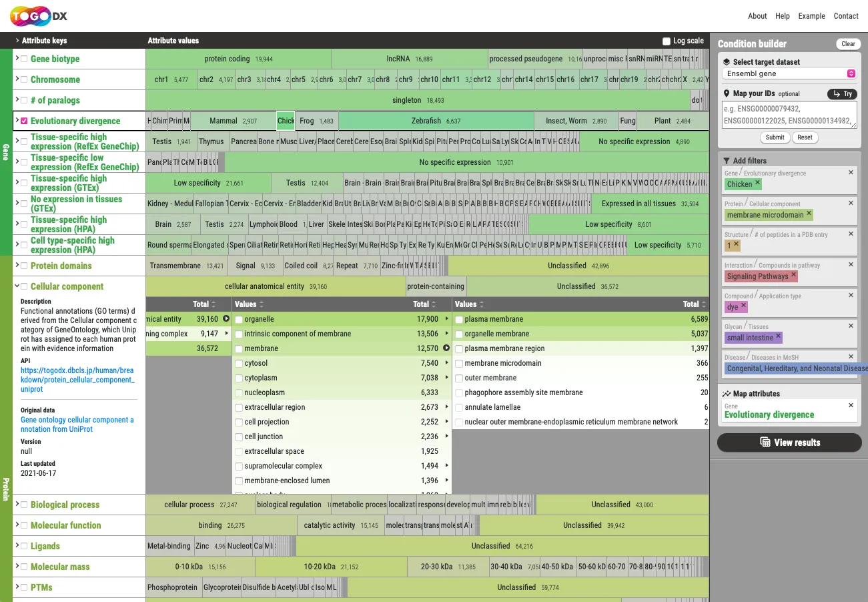The width and height of the screenshot is (868, 602).
Task: Remove the Chicken filter chip
Action: (x=758, y=184)
